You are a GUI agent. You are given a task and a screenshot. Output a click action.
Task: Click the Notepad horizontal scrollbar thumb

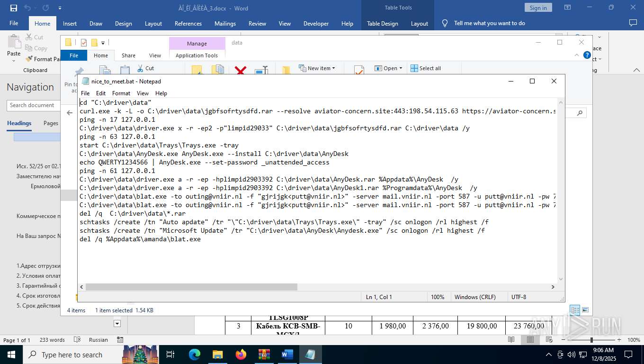(191, 287)
